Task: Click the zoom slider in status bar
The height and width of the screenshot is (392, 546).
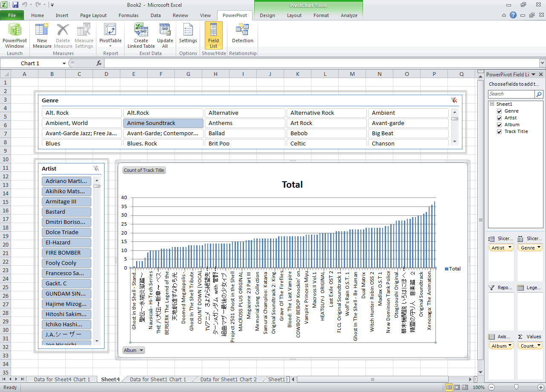Action: 516,387
